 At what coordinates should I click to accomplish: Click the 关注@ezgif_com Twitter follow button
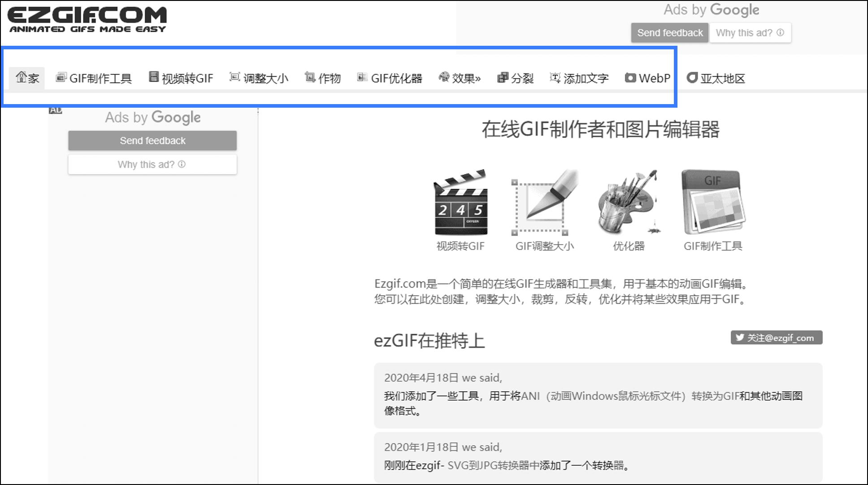pyautogui.click(x=776, y=338)
